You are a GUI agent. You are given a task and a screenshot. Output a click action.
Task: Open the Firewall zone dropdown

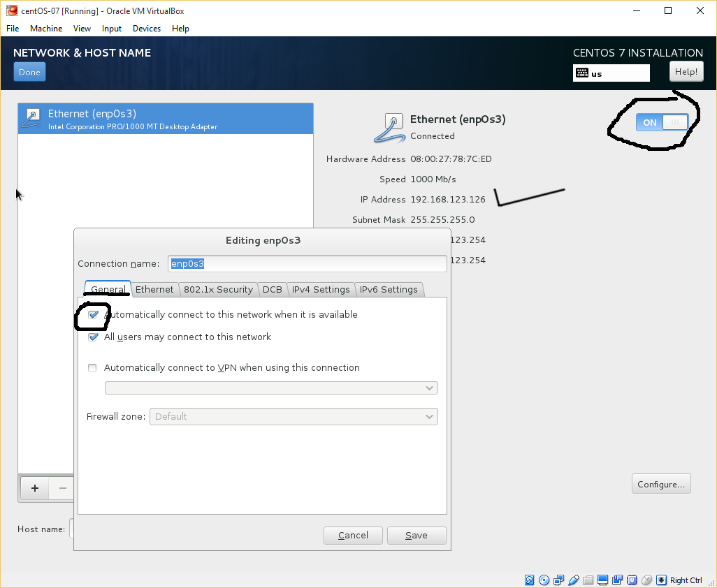(294, 417)
